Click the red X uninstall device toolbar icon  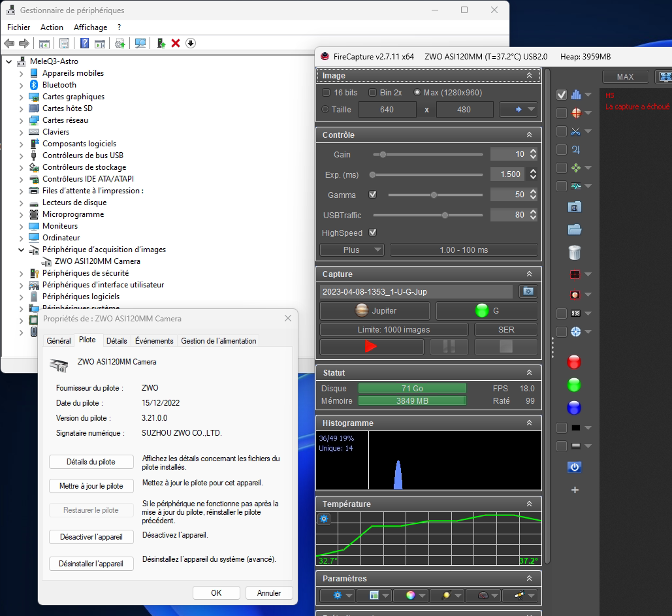(x=176, y=43)
